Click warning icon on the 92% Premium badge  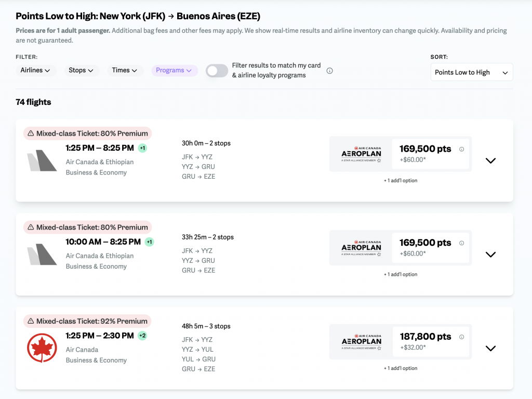tap(31, 321)
